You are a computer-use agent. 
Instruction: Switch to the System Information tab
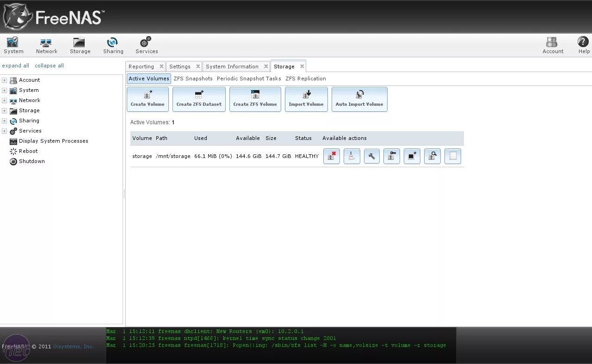pos(232,67)
